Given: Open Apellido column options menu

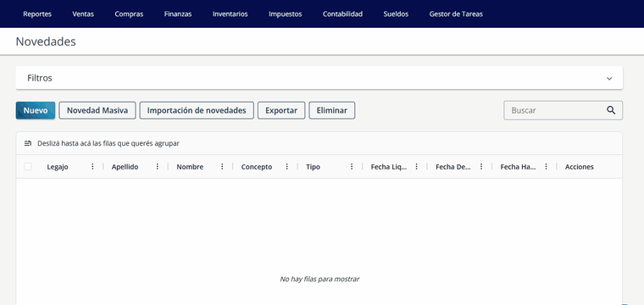Looking at the screenshot, I should coord(158,166).
